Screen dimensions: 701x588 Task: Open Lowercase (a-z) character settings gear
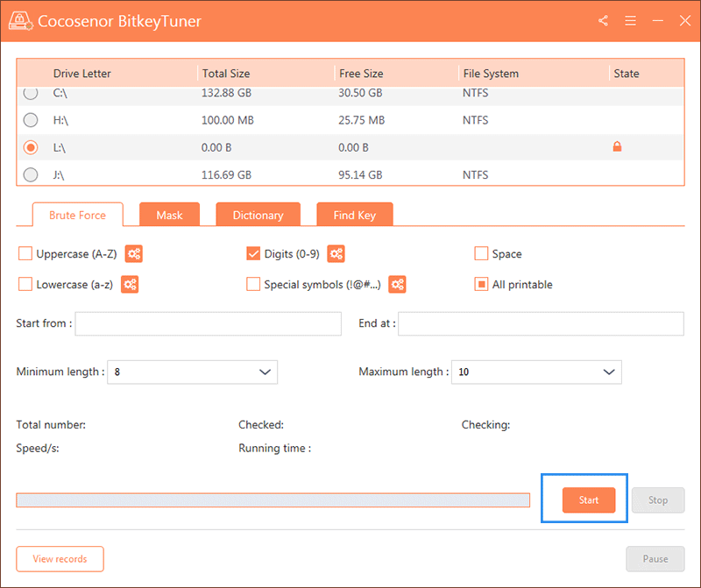[x=130, y=285]
